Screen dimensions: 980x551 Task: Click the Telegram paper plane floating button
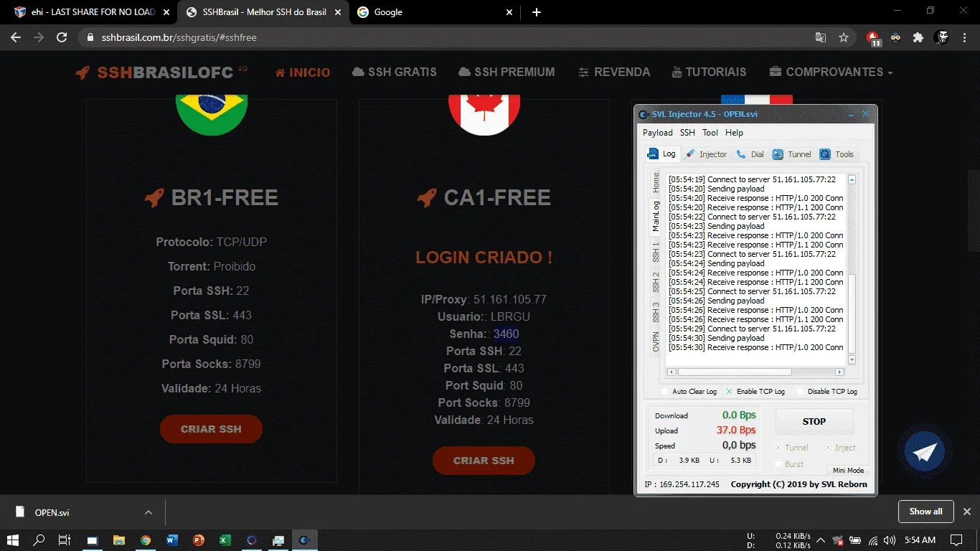pyautogui.click(x=925, y=452)
